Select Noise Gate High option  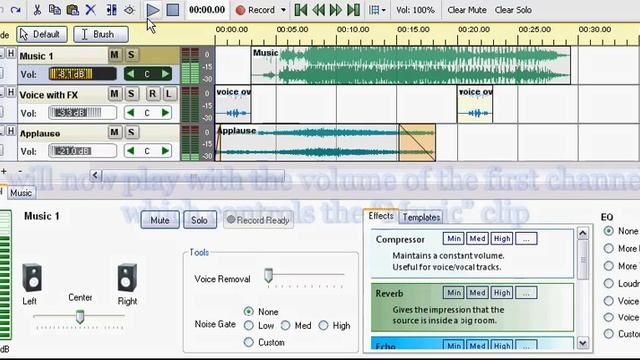[x=323, y=325]
